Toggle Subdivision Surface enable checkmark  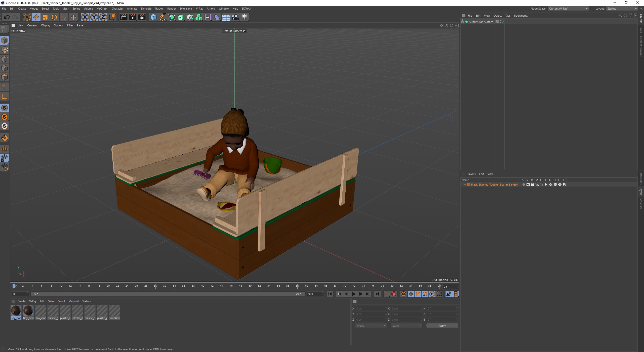[x=503, y=22]
